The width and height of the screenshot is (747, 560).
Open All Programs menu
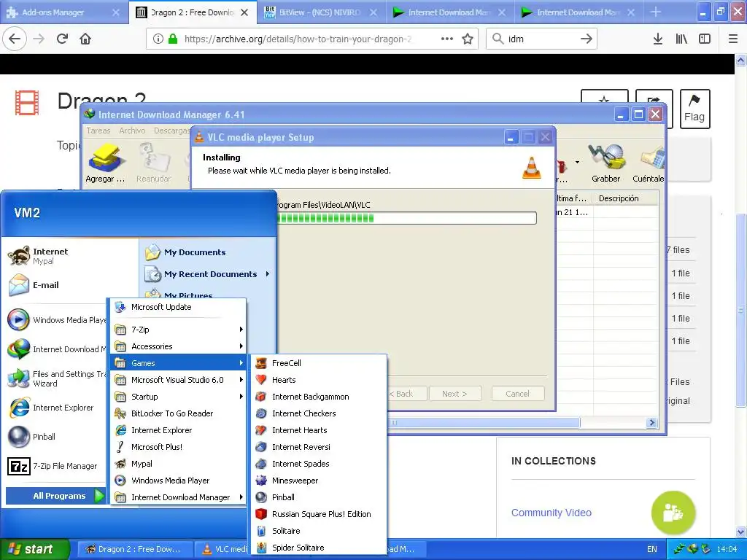[x=55, y=496]
